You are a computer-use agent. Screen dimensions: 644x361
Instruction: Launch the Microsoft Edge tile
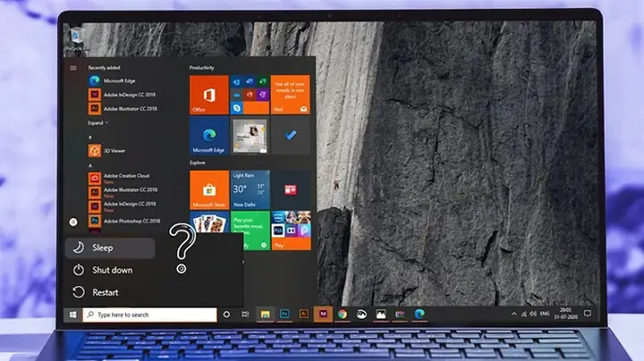[209, 136]
